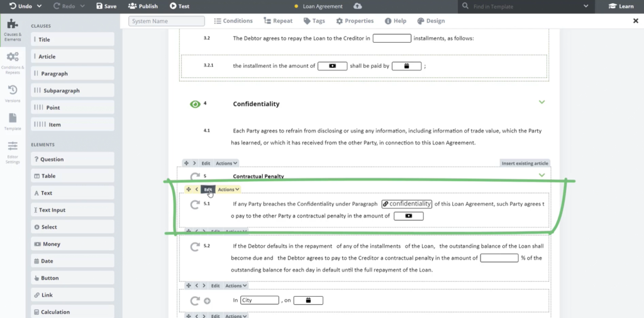Image resolution: width=644 pixels, height=318 pixels.
Task: Click the Find in Template search field
Action: pyautogui.click(x=525, y=6)
